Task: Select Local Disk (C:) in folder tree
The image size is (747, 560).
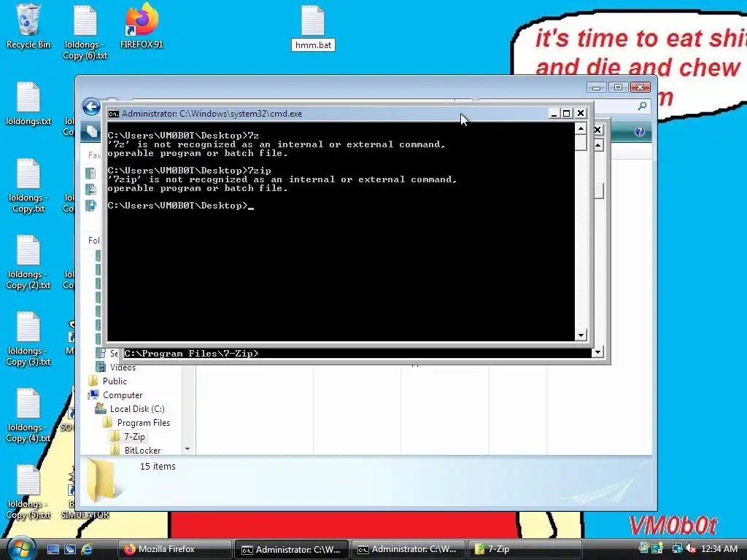Action: coord(137,408)
